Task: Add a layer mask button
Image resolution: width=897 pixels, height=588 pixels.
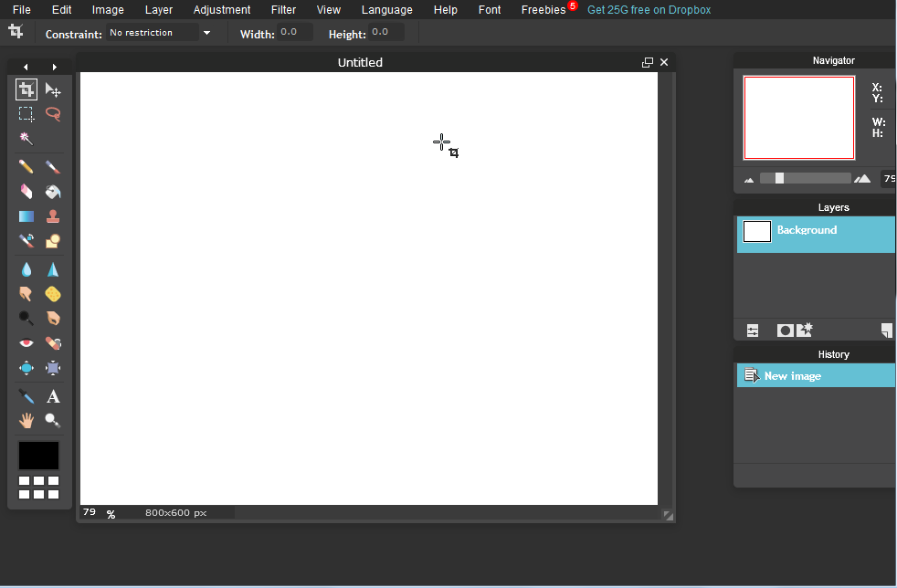Action: point(785,331)
